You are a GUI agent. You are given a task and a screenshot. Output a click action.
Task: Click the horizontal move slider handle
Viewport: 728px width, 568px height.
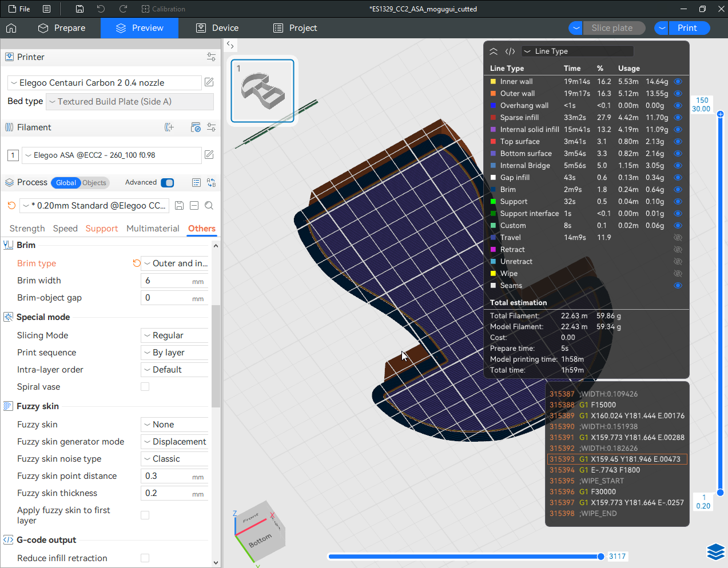pyautogui.click(x=600, y=557)
